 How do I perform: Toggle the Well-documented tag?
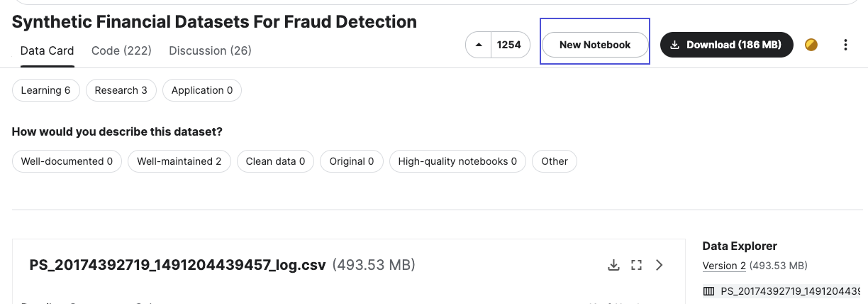tap(67, 161)
